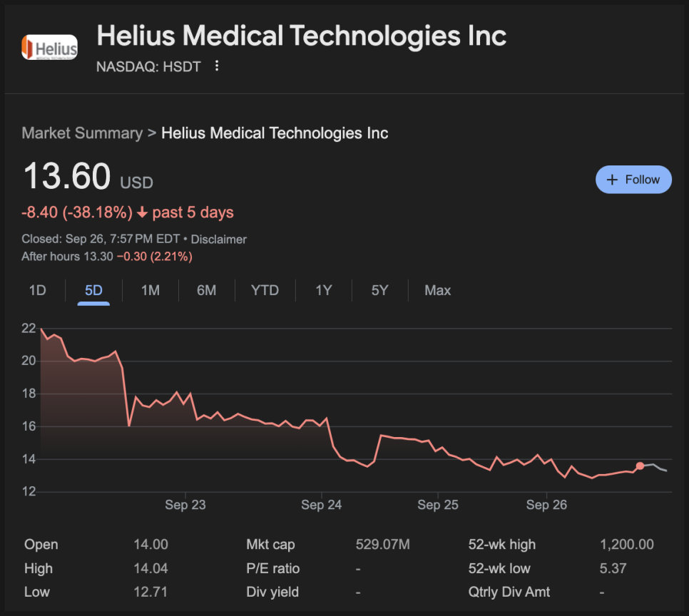Open the Disclaimer link
The image size is (689, 616).
218,240
